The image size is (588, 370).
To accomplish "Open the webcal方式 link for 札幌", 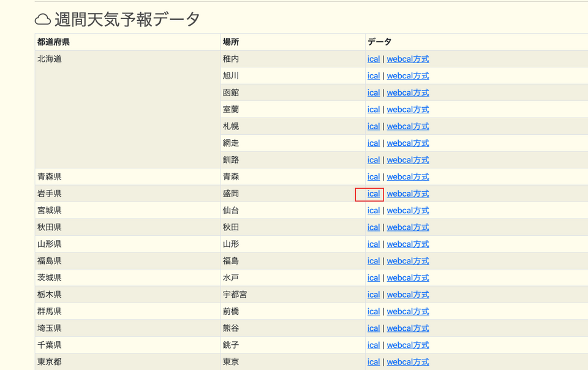I will pyautogui.click(x=408, y=126).
